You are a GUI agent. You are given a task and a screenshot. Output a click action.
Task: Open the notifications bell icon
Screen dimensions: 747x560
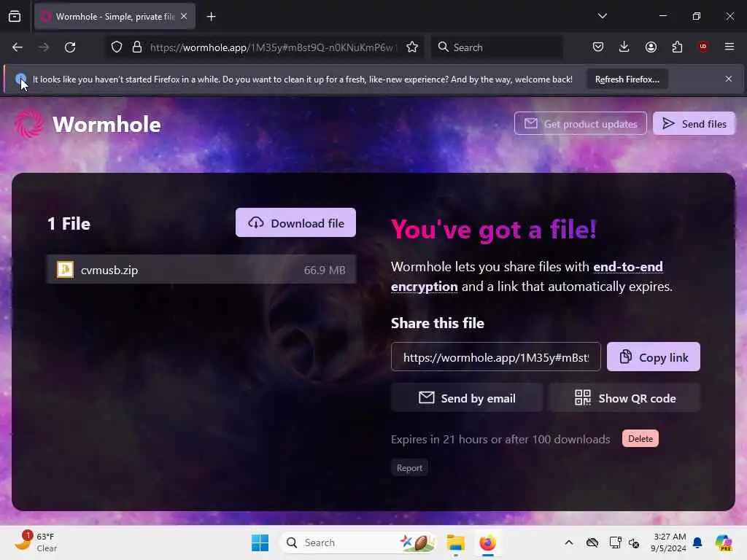[697, 542]
